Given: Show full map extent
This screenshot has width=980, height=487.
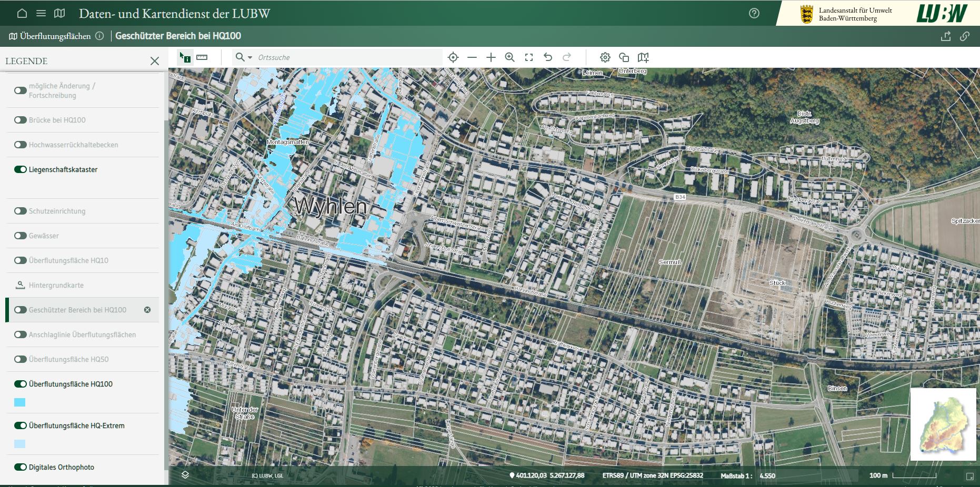Looking at the screenshot, I should pos(529,57).
